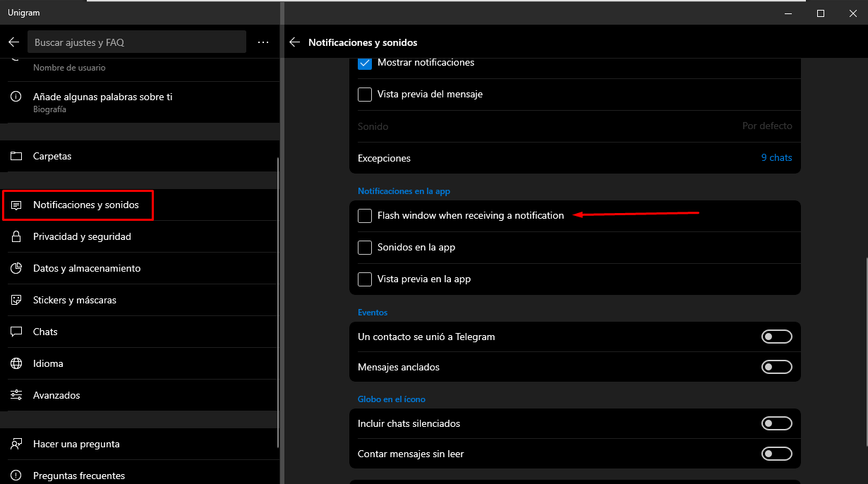Image resolution: width=868 pixels, height=484 pixels.
Task: Enable Incluir chats silenciados switch
Action: point(777,424)
